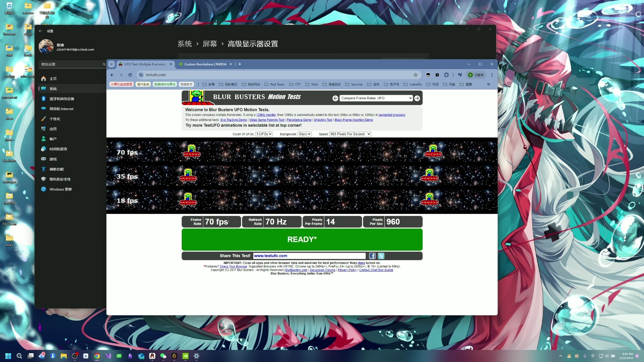644x362 pixels.
Task: Open Black Frame Insertion Demo link
Action: (x=354, y=120)
